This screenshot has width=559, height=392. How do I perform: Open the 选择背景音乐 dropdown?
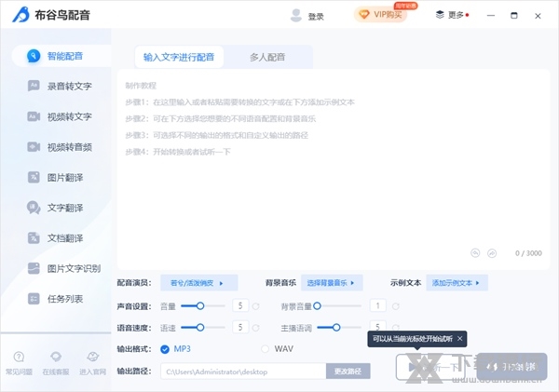pos(332,283)
